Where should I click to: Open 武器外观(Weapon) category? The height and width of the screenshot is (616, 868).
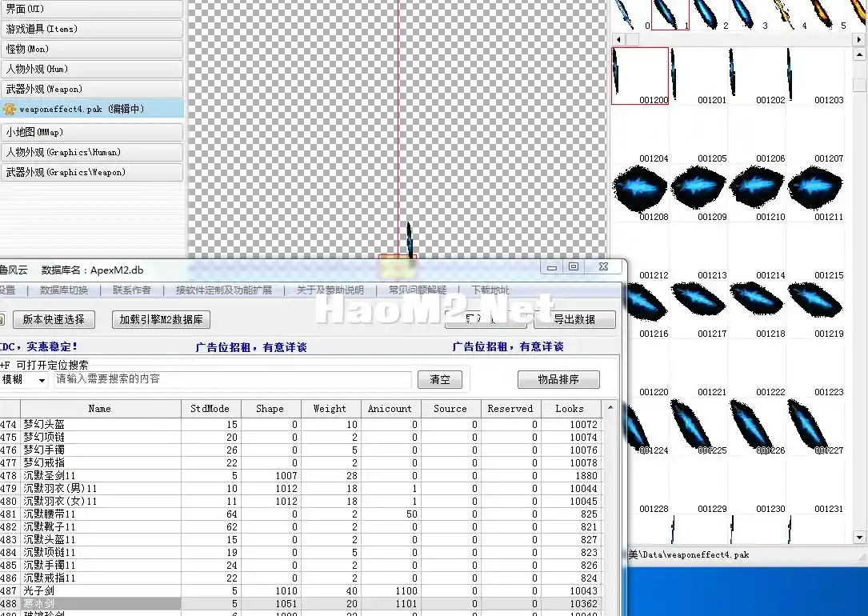click(x=92, y=89)
